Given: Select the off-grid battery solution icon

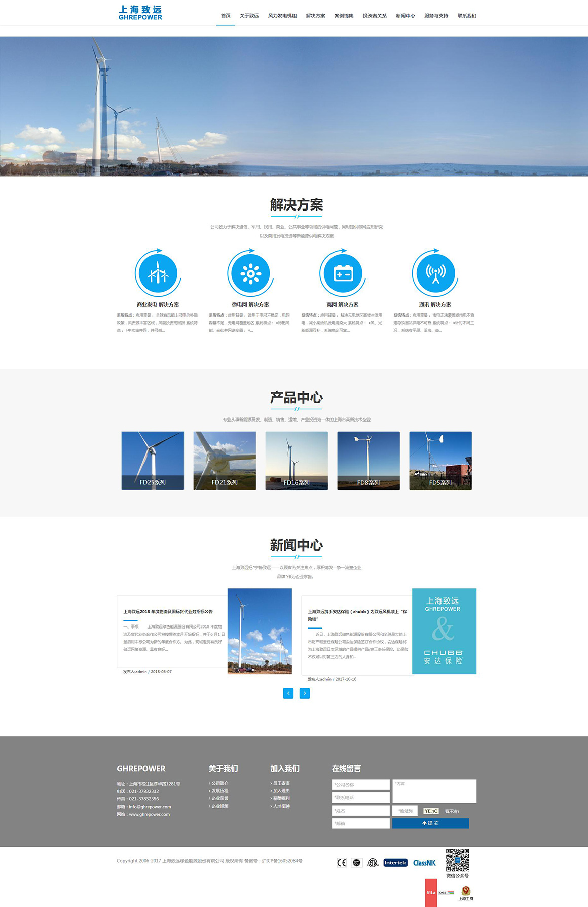Looking at the screenshot, I should [343, 274].
